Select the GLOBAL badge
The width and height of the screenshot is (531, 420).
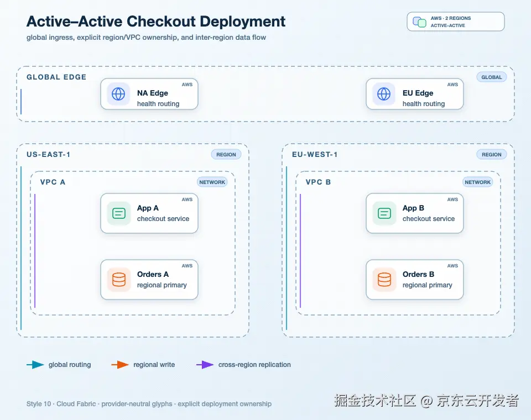pyautogui.click(x=491, y=77)
